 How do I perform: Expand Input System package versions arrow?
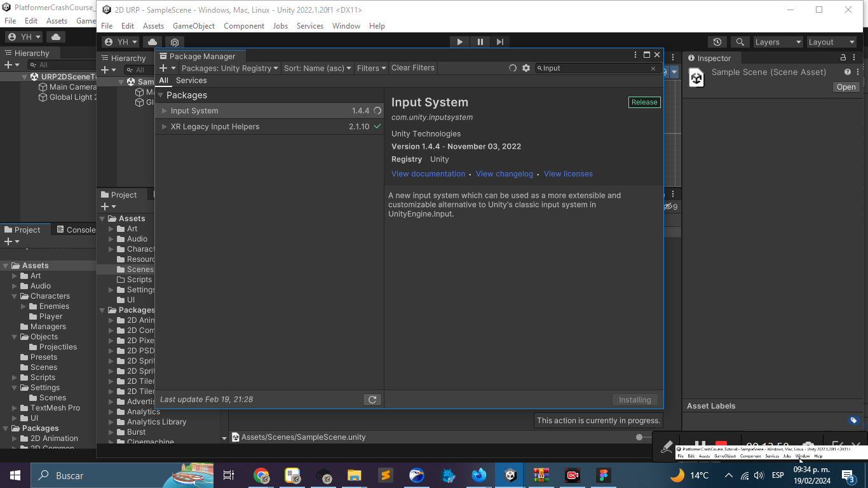pyautogui.click(x=165, y=111)
